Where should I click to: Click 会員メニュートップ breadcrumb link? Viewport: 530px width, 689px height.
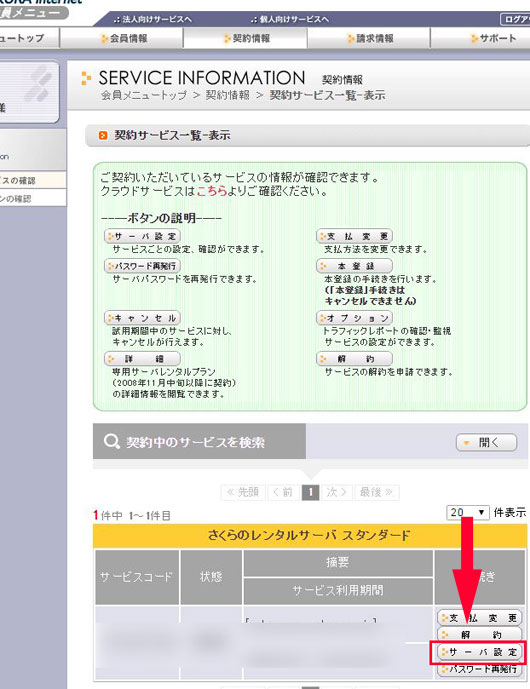click(x=144, y=95)
